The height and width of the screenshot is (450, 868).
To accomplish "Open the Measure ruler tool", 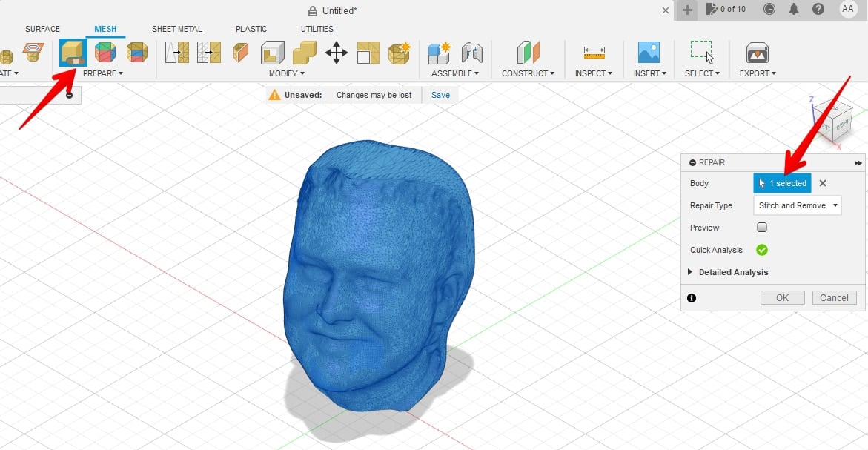I will tap(594, 53).
